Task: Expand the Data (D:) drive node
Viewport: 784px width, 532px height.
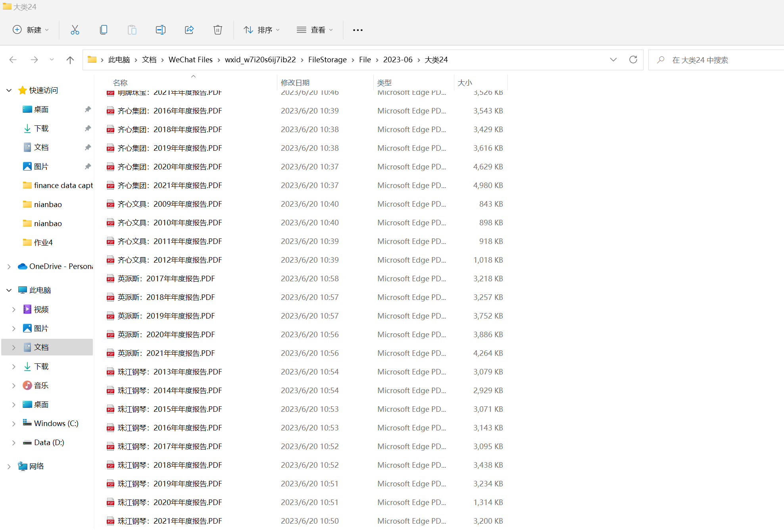Action: [13, 443]
